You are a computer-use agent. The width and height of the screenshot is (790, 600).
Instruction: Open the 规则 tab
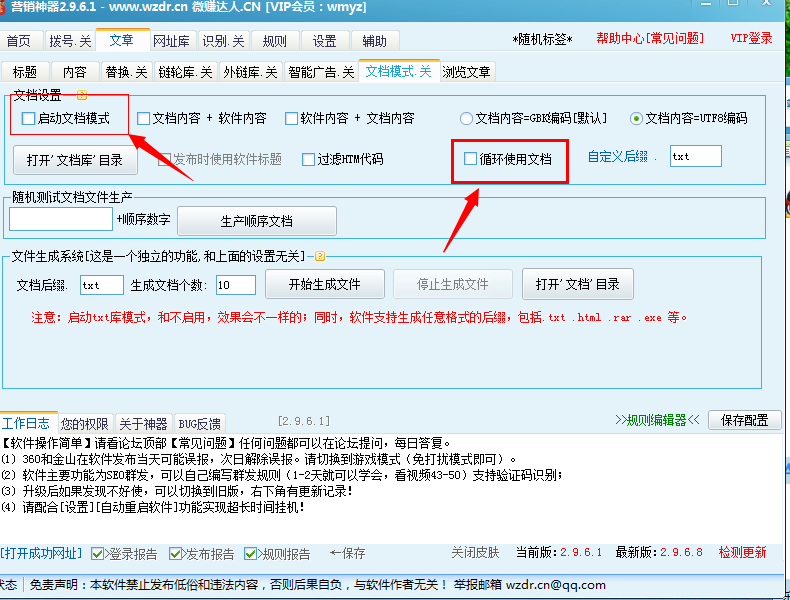tap(275, 41)
